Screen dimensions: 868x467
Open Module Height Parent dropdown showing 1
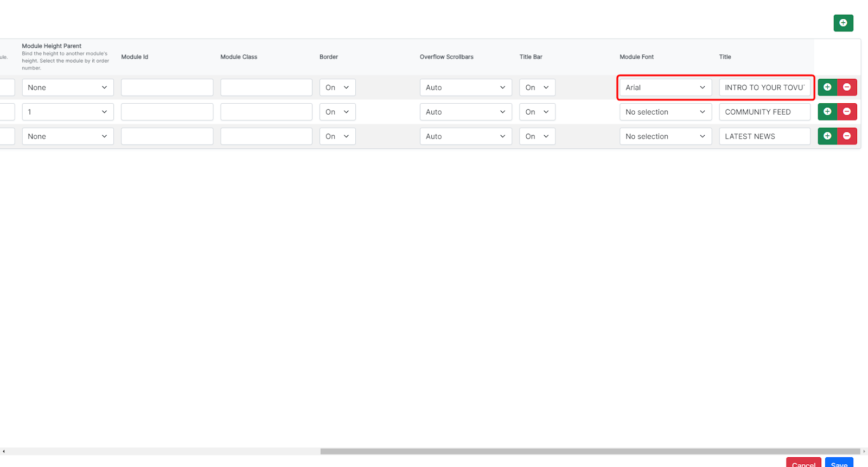(x=68, y=112)
